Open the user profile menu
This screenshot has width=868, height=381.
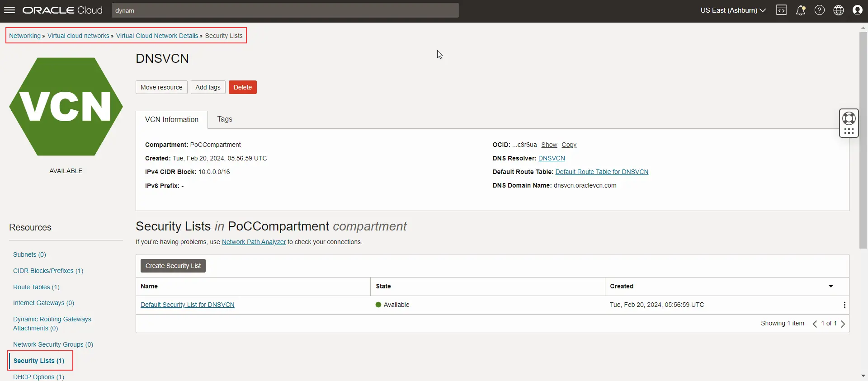coord(857,10)
